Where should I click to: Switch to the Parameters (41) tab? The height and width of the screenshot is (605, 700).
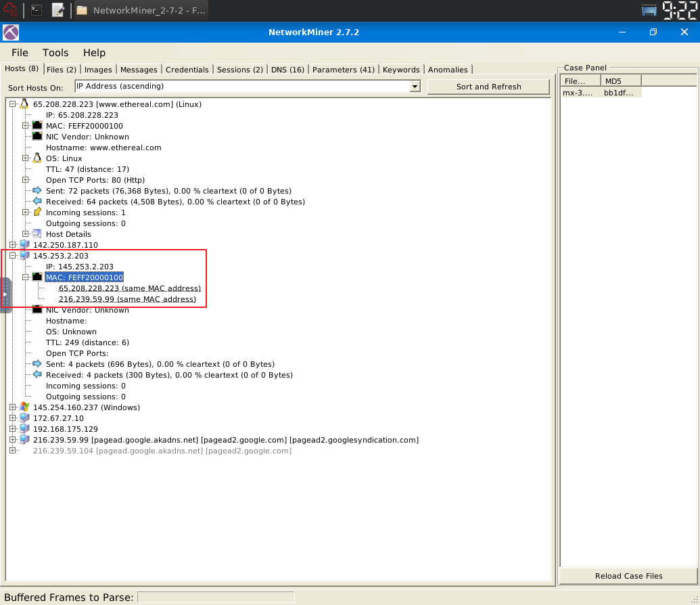344,69
